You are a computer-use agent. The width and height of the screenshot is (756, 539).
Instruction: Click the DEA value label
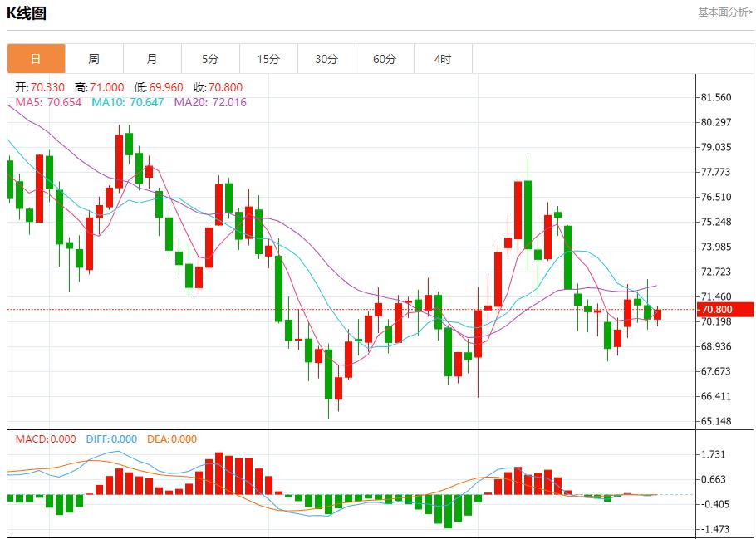click(172, 439)
